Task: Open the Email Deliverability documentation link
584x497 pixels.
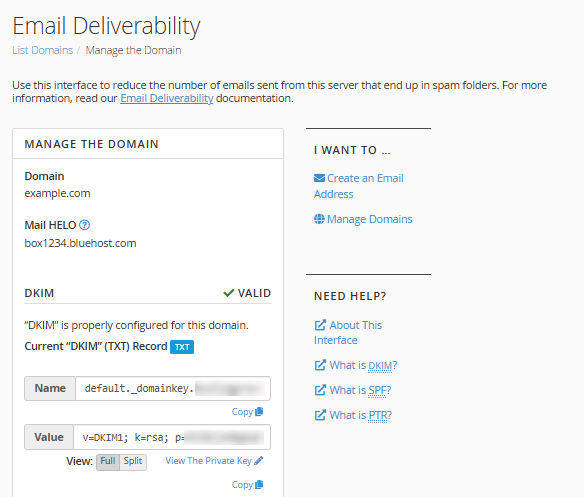Action: pyautogui.click(x=166, y=98)
